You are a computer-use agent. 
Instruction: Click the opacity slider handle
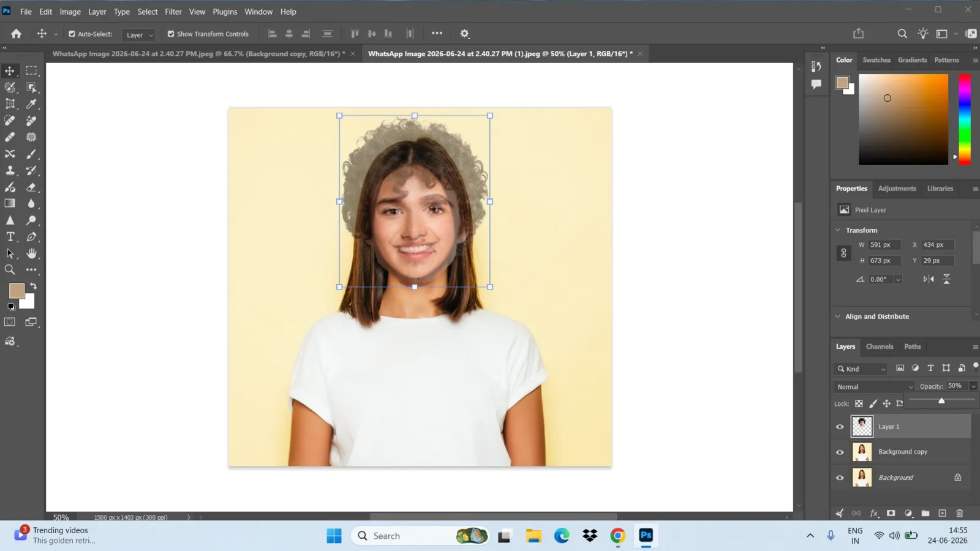point(941,400)
